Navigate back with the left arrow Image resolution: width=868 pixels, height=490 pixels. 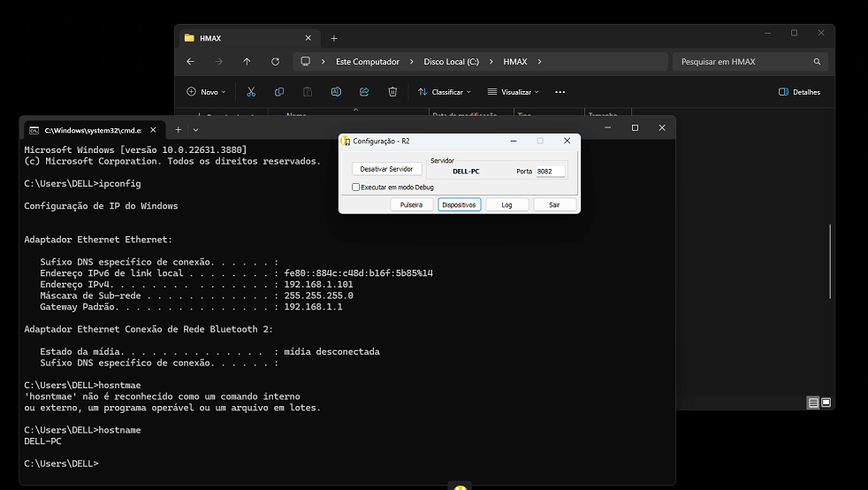[x=191, y=62]
